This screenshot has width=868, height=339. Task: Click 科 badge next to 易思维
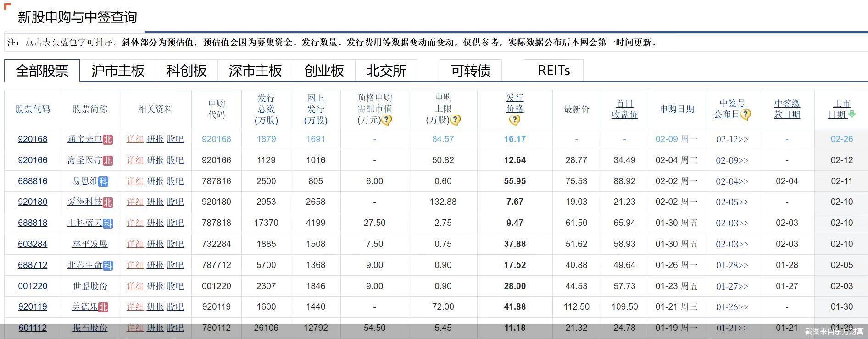103,181
